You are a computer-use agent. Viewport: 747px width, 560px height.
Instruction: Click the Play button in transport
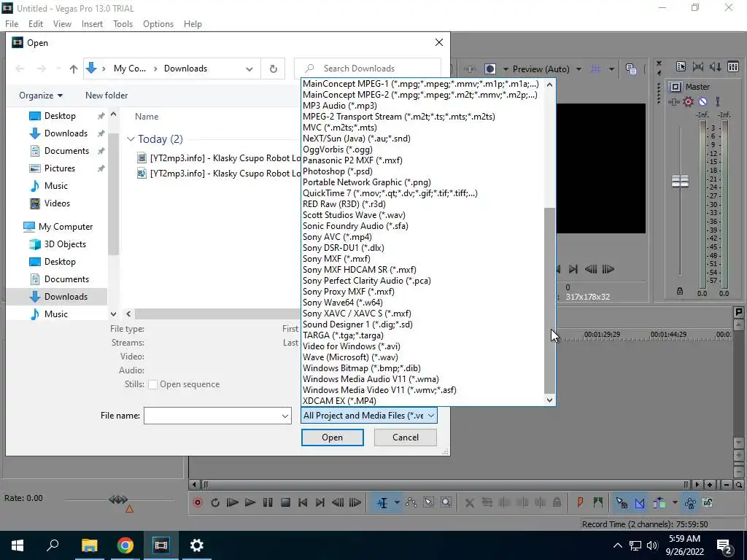(250, 502)
